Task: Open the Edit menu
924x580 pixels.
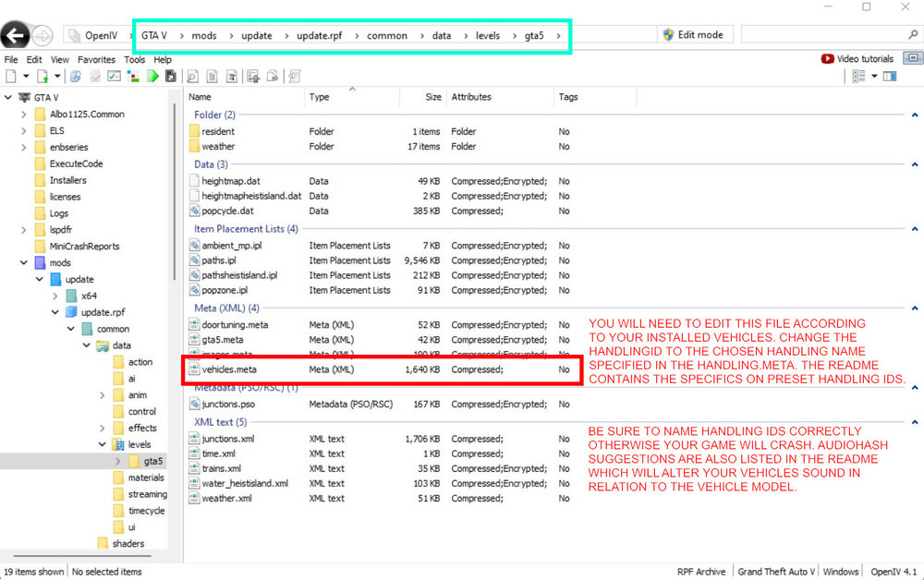Action: [34, 59]
